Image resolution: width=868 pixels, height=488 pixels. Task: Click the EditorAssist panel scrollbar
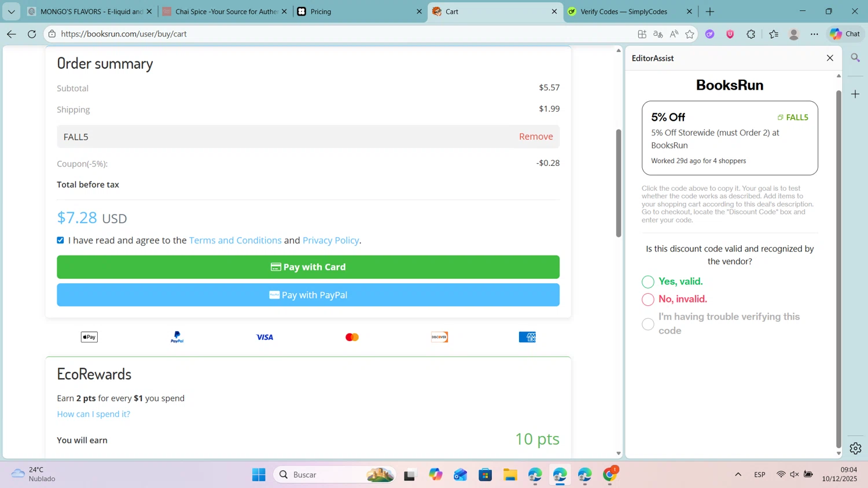[838, 269]
